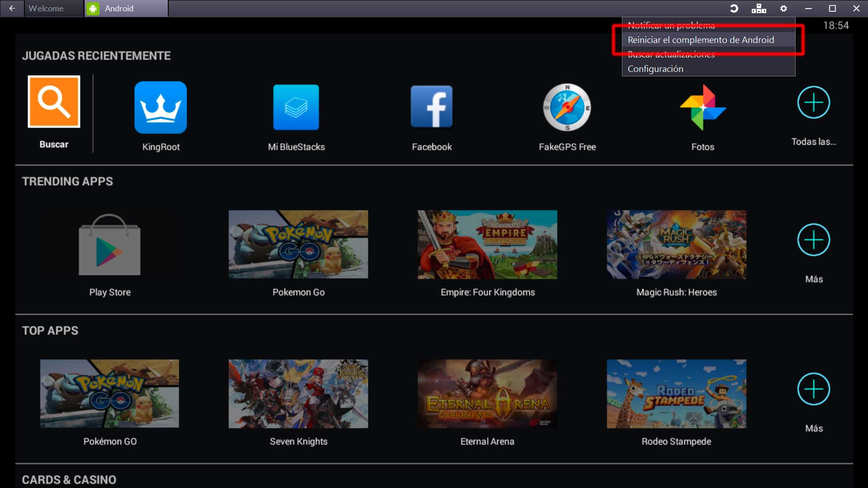Close the BlueStacks window
The image size is (868, 488).
coord(856,9)
